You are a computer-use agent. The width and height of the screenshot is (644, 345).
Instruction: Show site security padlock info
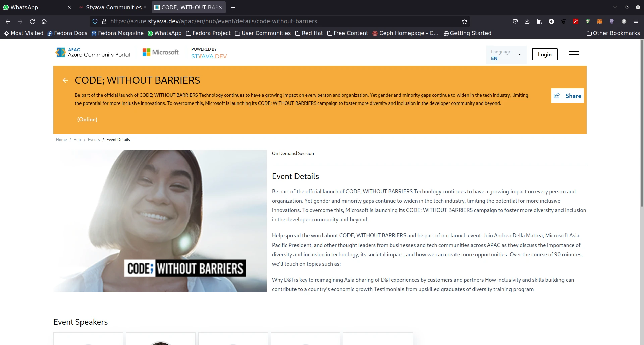(x=104, y=21)
